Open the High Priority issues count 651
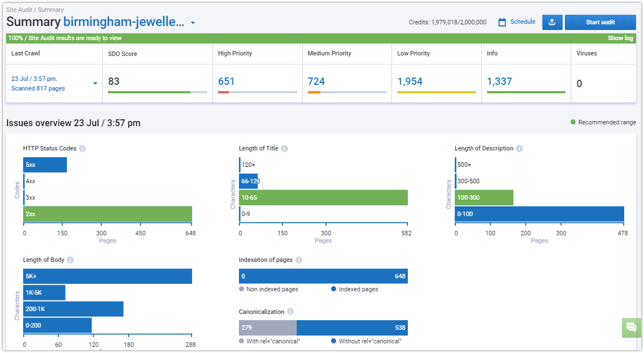The width and height of the screenshot is (644, 353). [x=226, y=81]
